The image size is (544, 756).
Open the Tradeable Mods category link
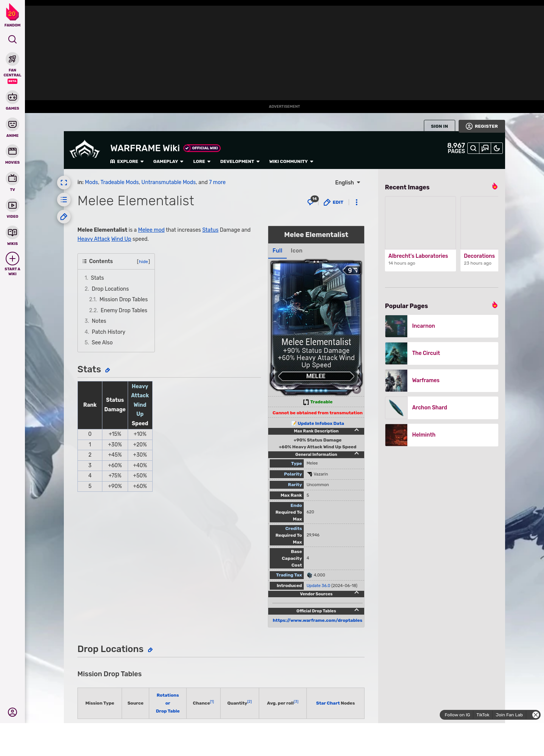click(119, 182)
